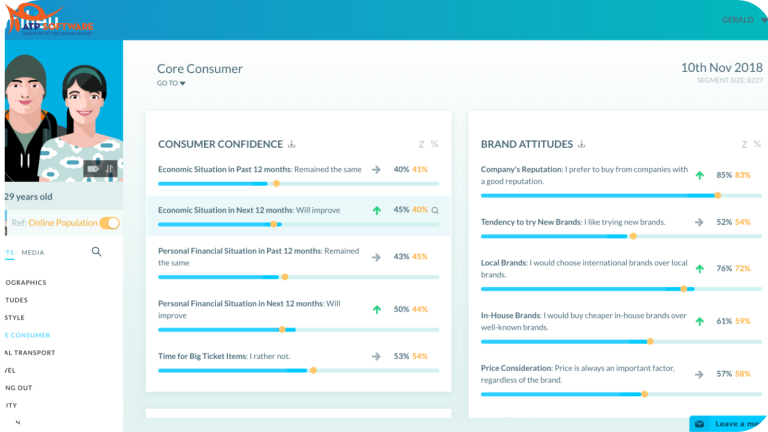This screenshot has height=432, width=768.
Task: Click the envelope icon in Leave a message
Action: click(x=700, y=424)
